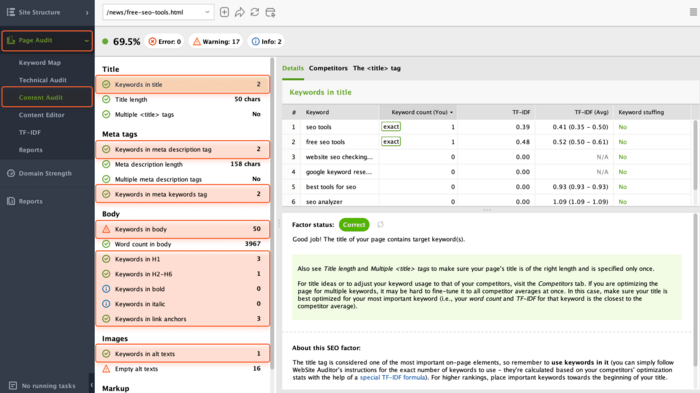Click the Correct factor status button

[x=354, y=225]
